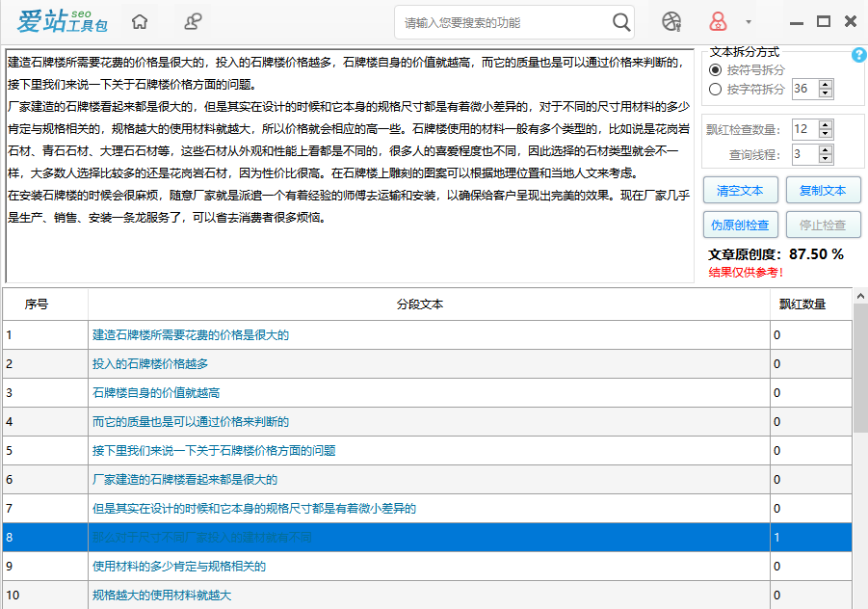Start 伪原创检查
Viewport: 868px width, 609px height.
[x=741, y=225]
